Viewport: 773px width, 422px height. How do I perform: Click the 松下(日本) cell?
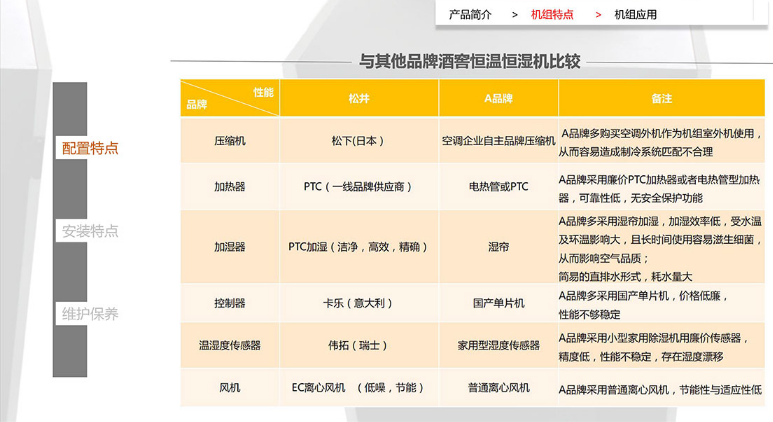point(358,141)
